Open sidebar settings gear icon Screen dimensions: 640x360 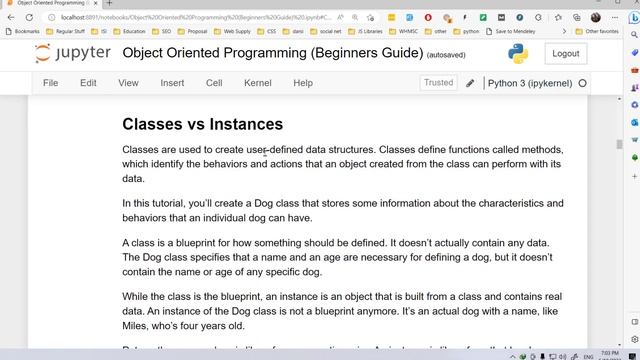pyautogui.click(x=634, y=339)
